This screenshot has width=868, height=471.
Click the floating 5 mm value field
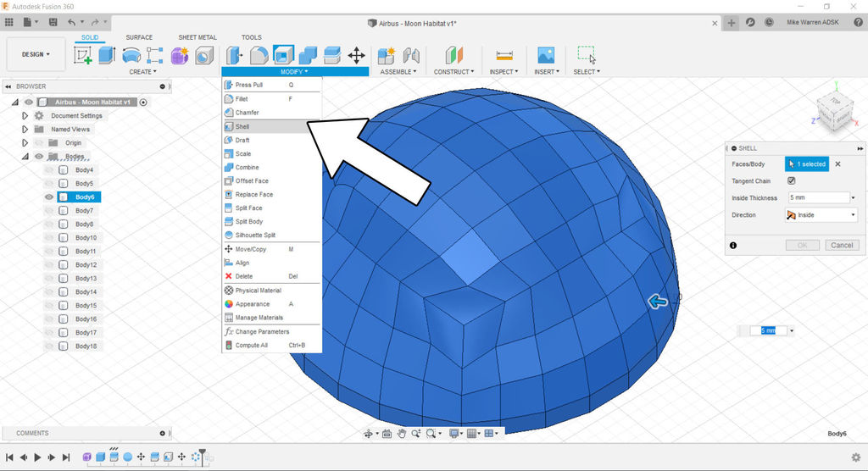pyautogui.click(x=768, y=330)
